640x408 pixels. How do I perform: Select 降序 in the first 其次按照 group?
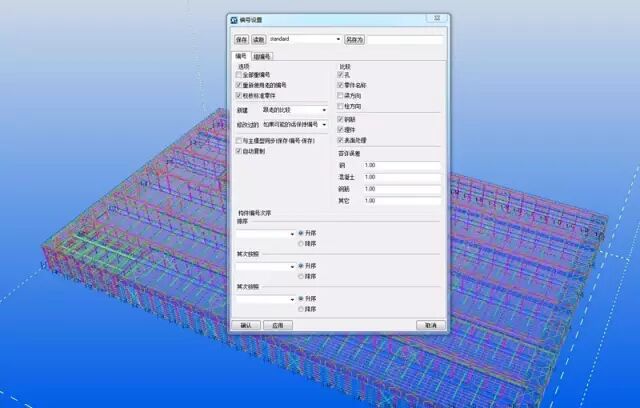(x=301, y=277)
